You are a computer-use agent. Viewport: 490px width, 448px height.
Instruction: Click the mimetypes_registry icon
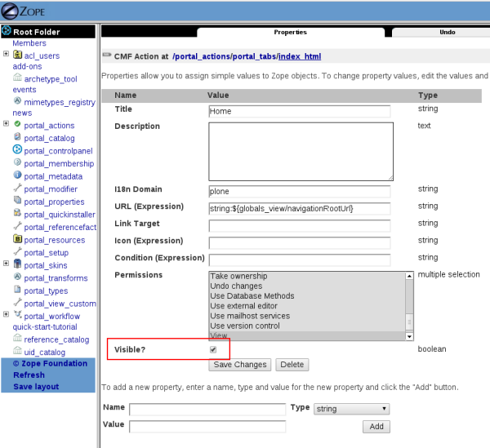17,101
